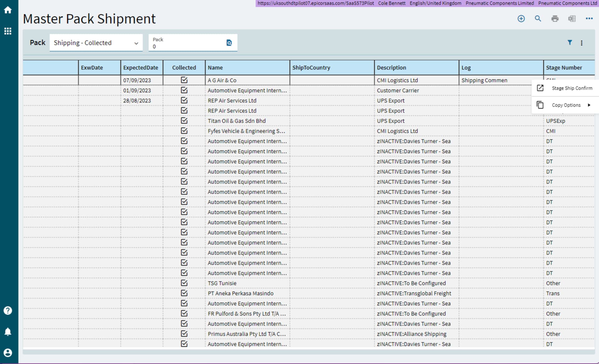Open the Pack status dropdown
The image size is (599, 364).
coord(96,42)
